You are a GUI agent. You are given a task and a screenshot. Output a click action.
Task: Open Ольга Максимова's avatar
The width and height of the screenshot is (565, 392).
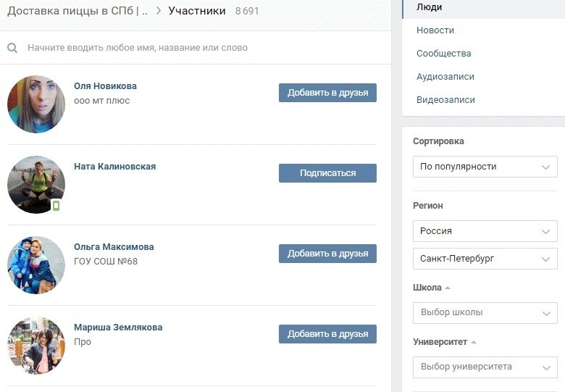36,264
